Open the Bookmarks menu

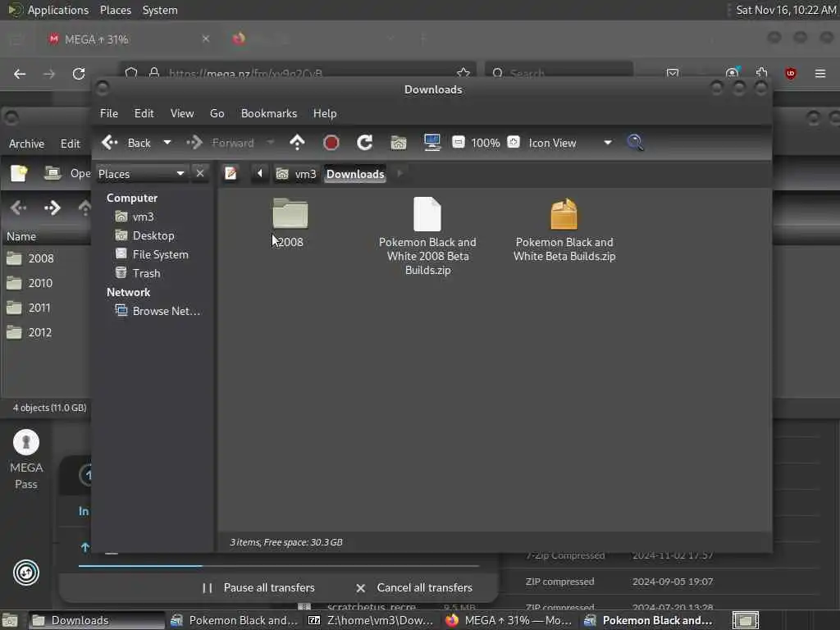click(269, 113)
